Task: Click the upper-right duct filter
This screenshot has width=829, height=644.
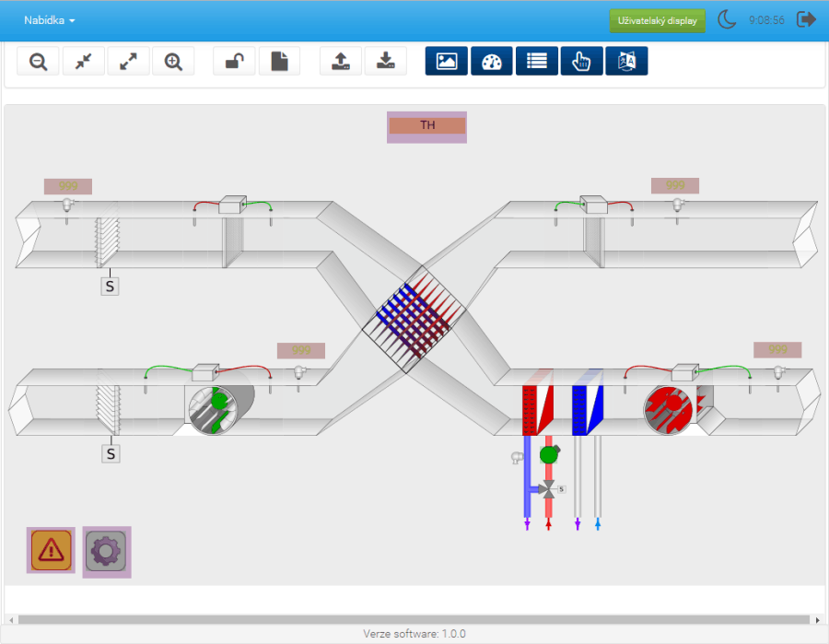Action: (594, 241)
